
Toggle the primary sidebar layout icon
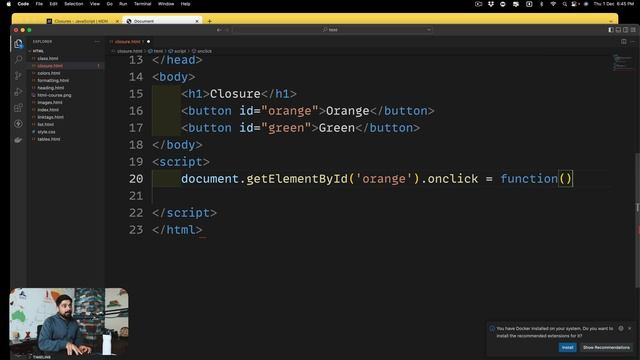tap(611, 30)
